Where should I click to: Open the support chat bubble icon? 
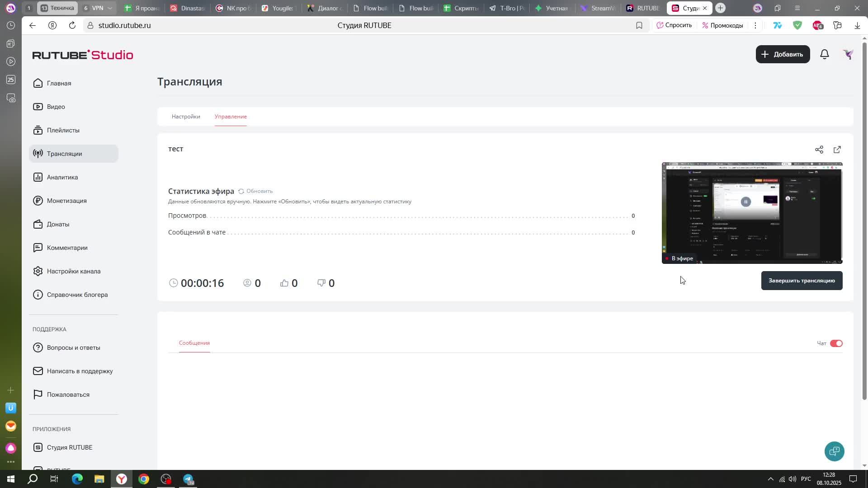(834, 451)
